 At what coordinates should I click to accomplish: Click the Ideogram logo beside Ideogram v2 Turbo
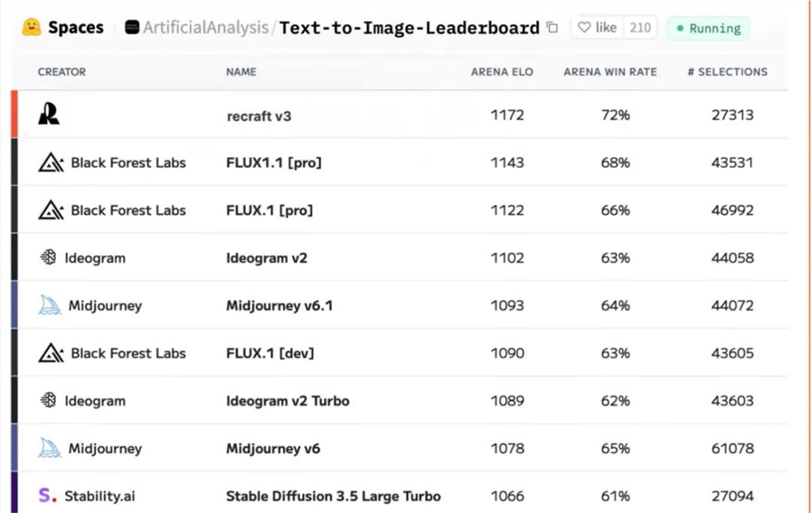click(48, 400)
